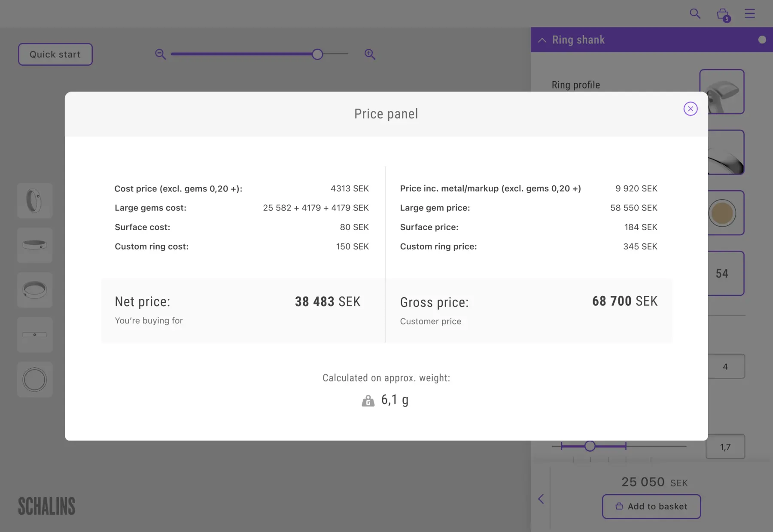Select the angled ring view thumbnail
773x532 pixels.
(x=35, y=201)
